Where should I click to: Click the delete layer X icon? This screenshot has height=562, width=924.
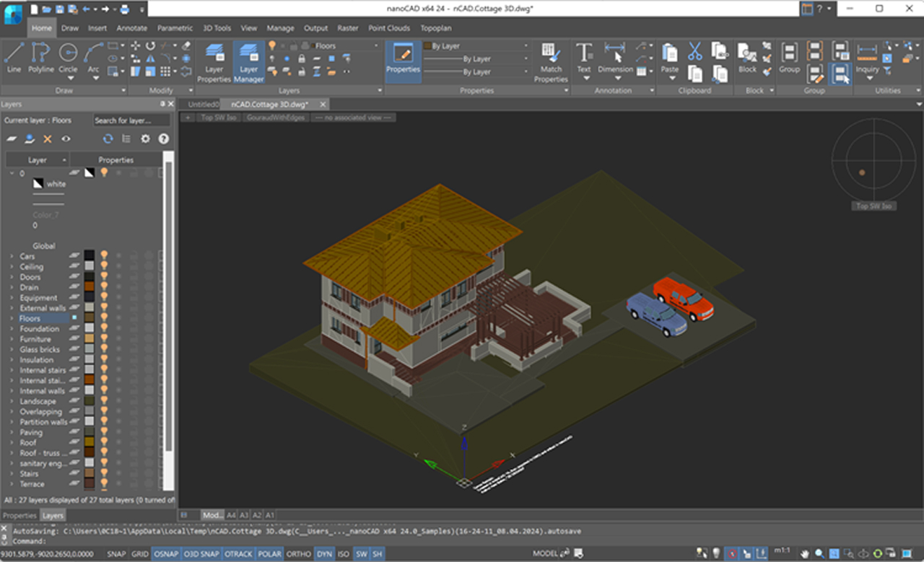(48, 139)
